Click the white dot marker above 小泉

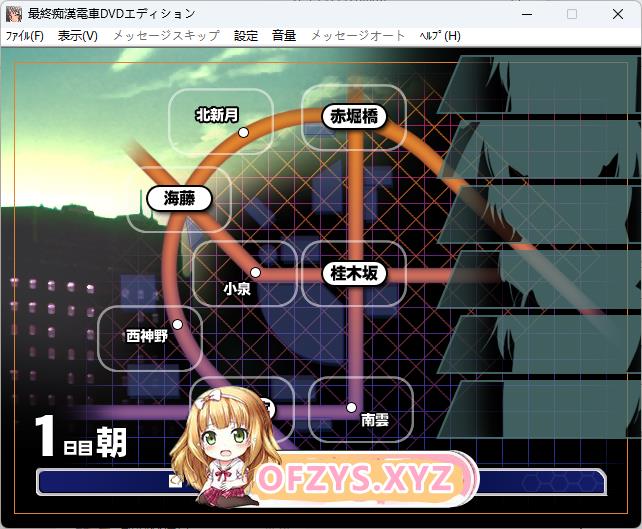click(x=255, y=272)
